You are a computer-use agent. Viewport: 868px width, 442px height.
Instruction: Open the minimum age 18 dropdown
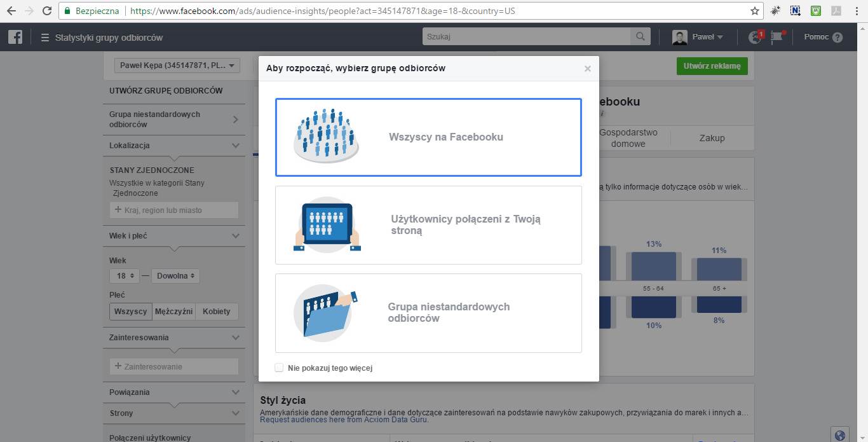pos(125,276)
